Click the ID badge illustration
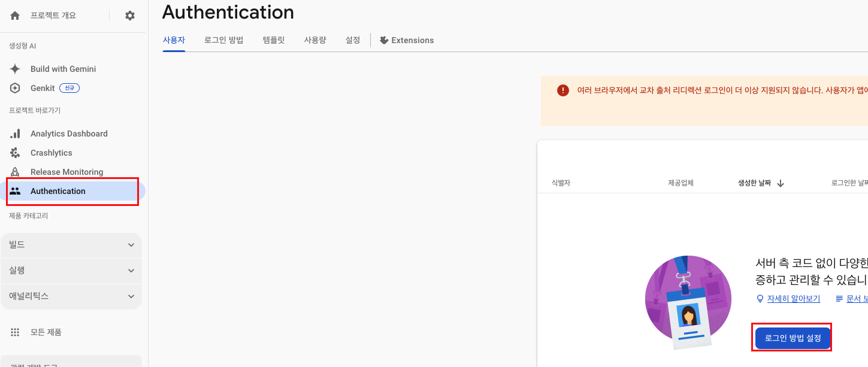Screen dimensions: 868x367 tap(688, 302)
